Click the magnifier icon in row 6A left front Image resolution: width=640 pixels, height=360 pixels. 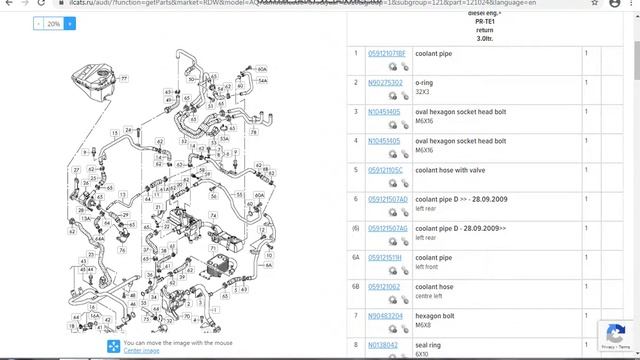click(x=393, y=271)
